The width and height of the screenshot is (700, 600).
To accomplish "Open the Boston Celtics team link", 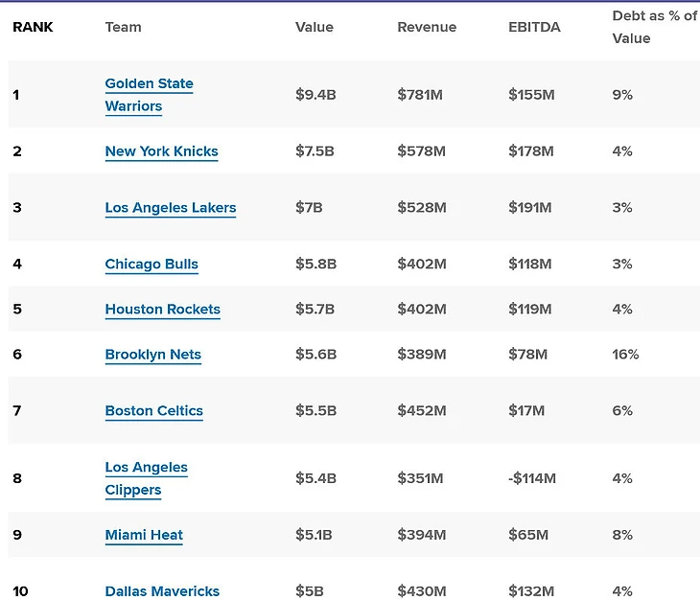I will click(x=154, y=410).
